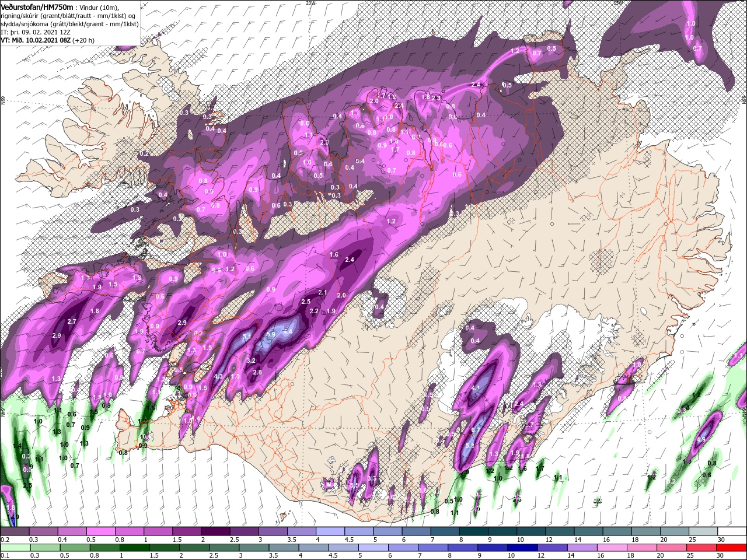Click the pale green first swatch of lower legend

tap(15, 548)
